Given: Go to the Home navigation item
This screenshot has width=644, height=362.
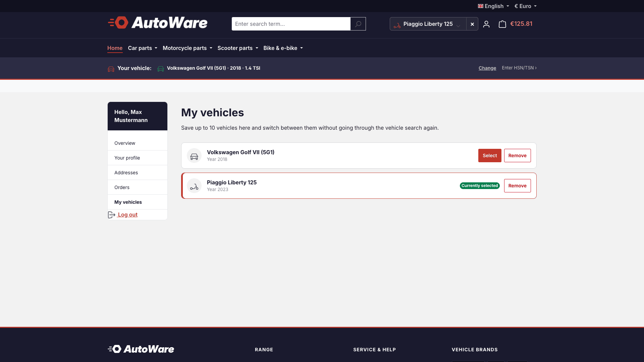Looking at the screenshot, I should tap(115, 48).
